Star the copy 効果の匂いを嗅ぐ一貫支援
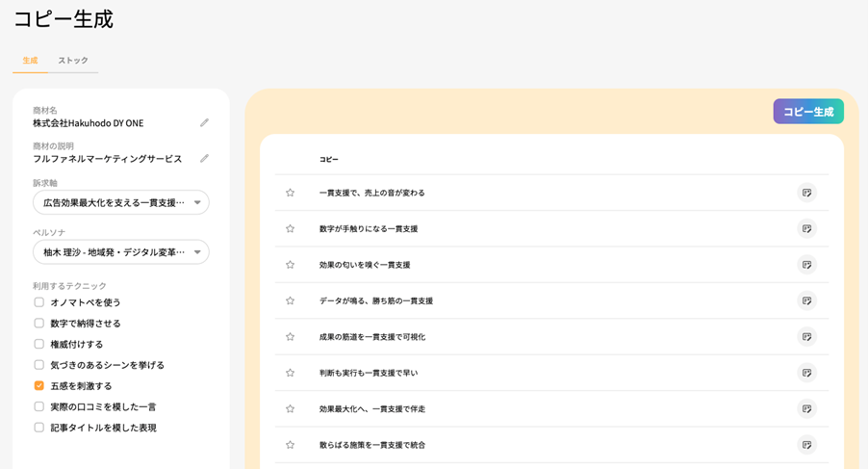This screenshot has width=868, height=469. 290,265
